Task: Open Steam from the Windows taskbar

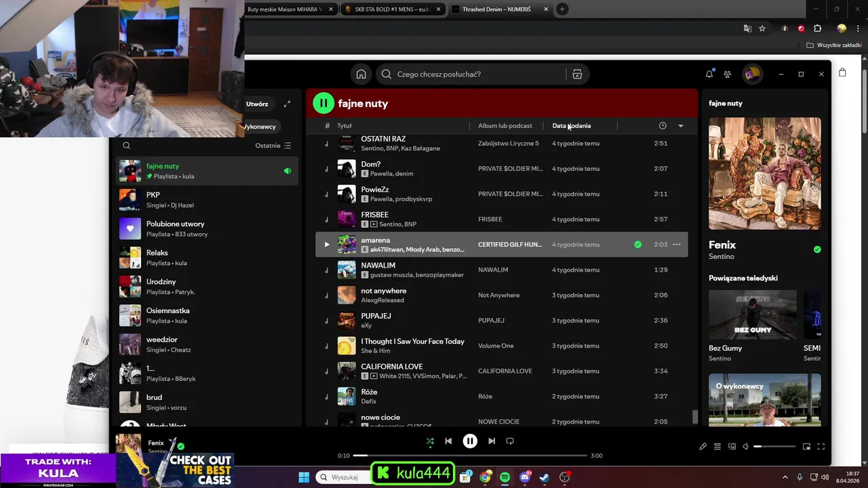Action: 545,477
